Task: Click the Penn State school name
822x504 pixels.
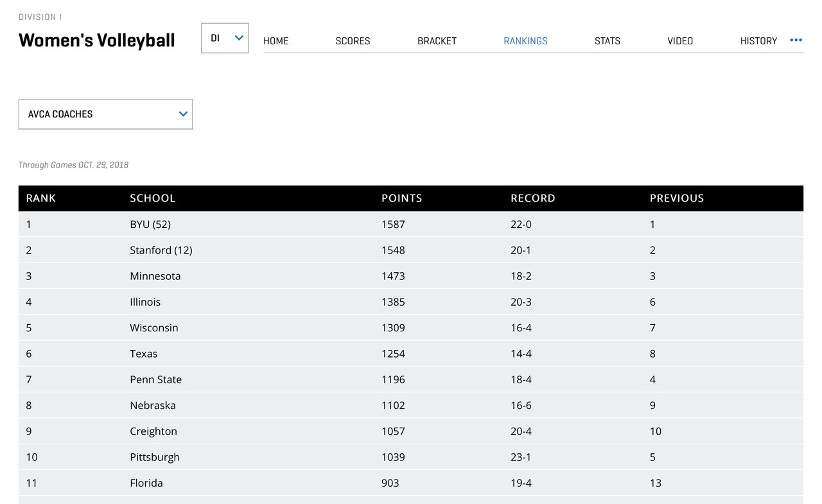Action: click(155, 379)
